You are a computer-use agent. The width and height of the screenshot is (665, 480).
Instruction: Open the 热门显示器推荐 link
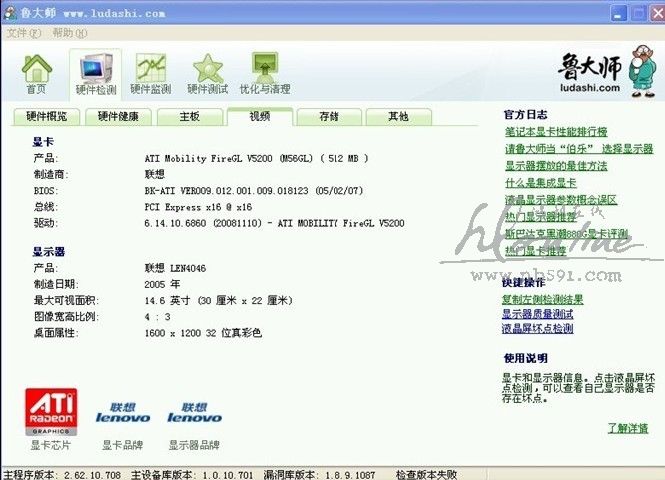pos(541,217)
